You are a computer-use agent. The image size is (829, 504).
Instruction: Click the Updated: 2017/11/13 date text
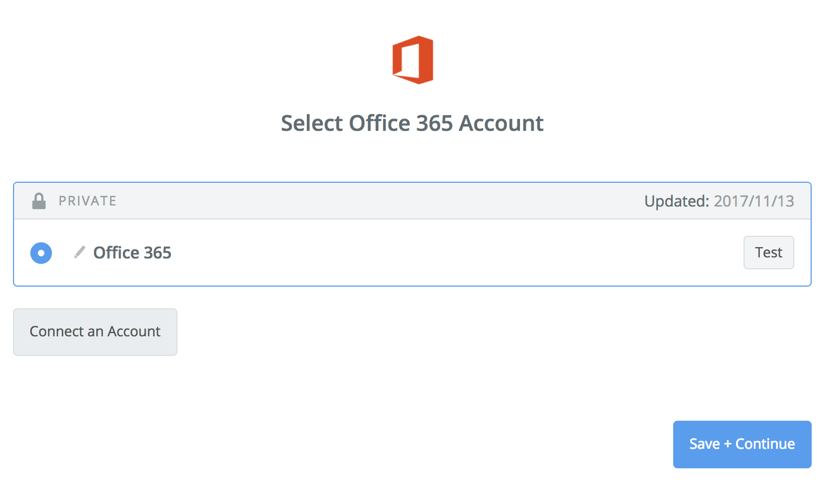coord(719,201)
